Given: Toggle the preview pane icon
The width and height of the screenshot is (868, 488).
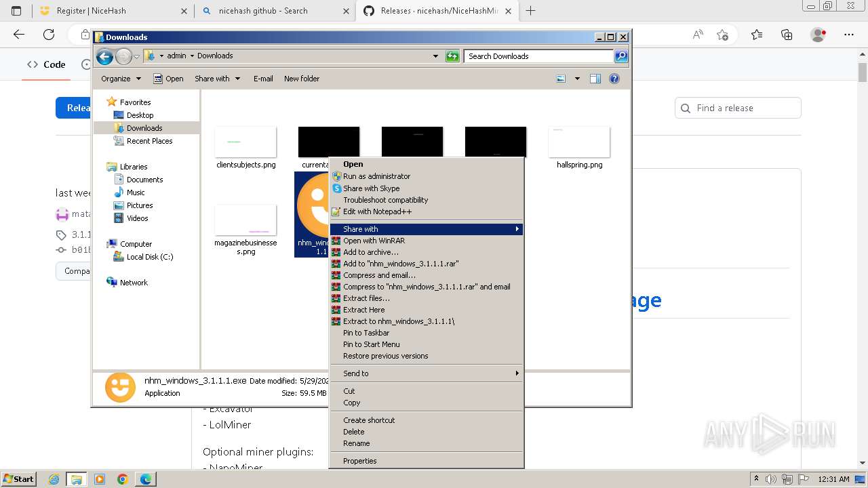Looking at the screenshot, I should point(595,79).
